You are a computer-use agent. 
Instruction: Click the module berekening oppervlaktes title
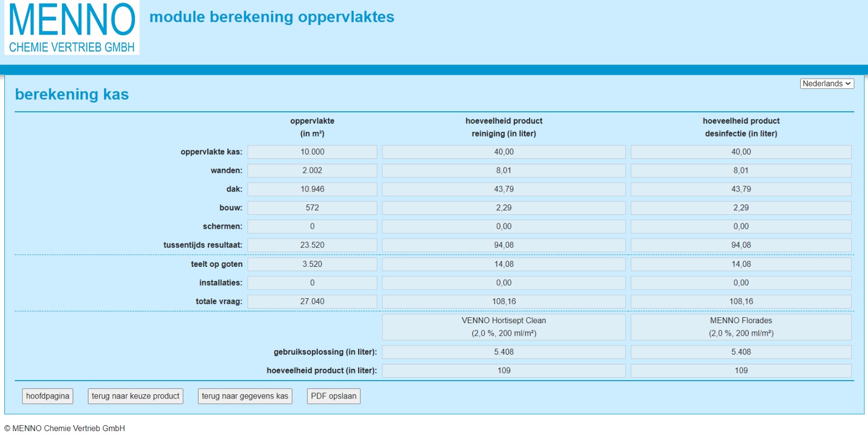tap(271, 17)
